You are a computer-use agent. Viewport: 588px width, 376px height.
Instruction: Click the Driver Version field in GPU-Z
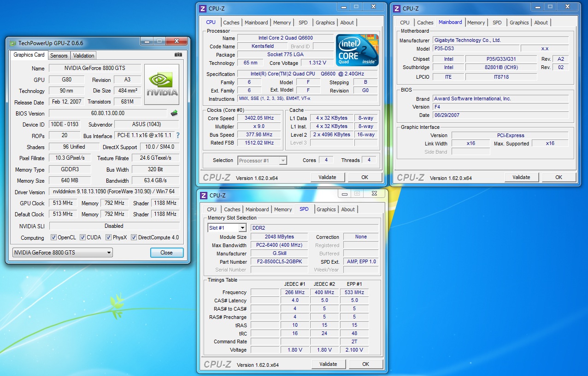pos(114,192)
